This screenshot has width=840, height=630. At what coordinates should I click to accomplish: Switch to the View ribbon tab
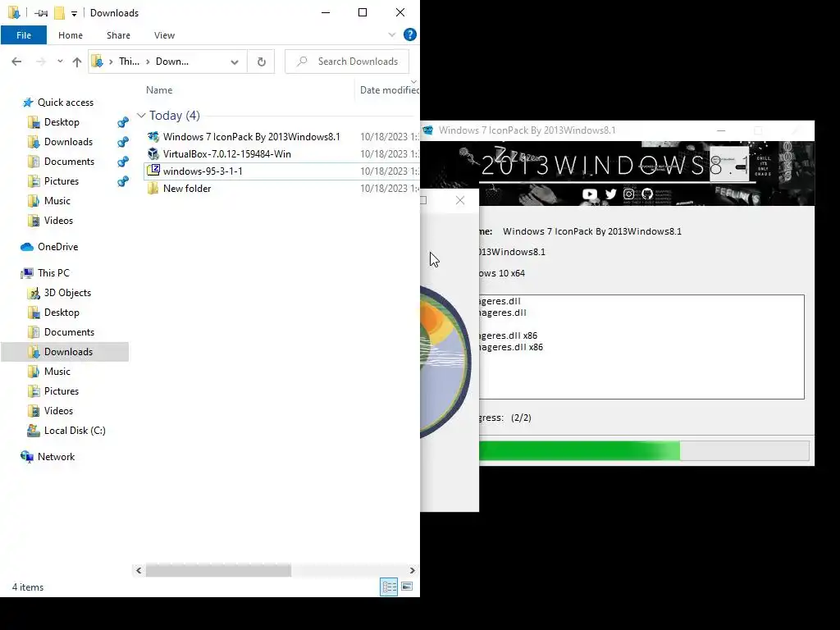[x=164, y=35]
